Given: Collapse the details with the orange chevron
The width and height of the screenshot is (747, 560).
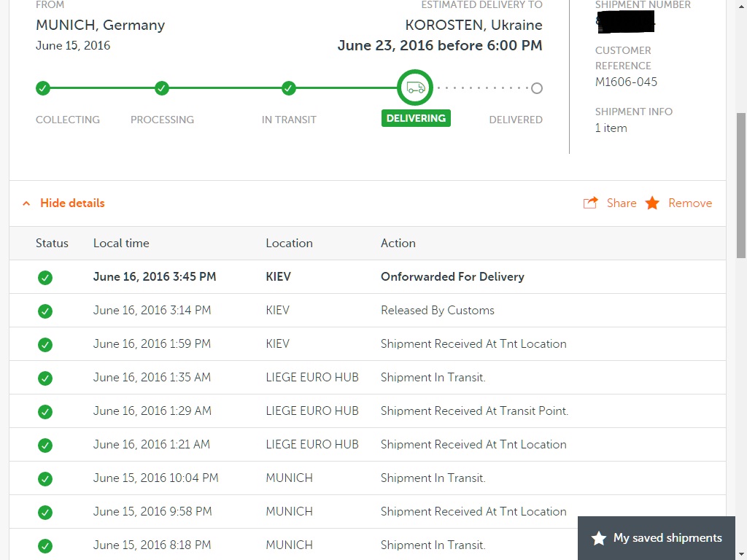Looking at the screenshot, I should (26, 203).
